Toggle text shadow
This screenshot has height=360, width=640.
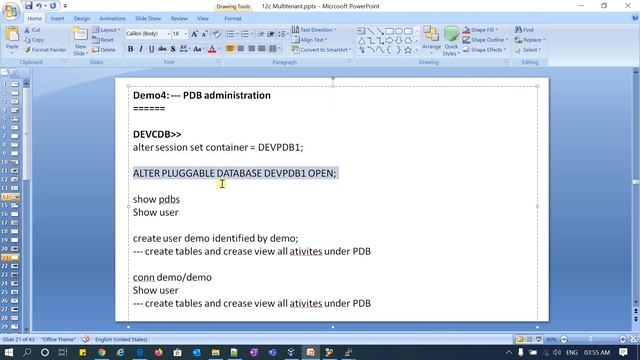tap(173, 49)
